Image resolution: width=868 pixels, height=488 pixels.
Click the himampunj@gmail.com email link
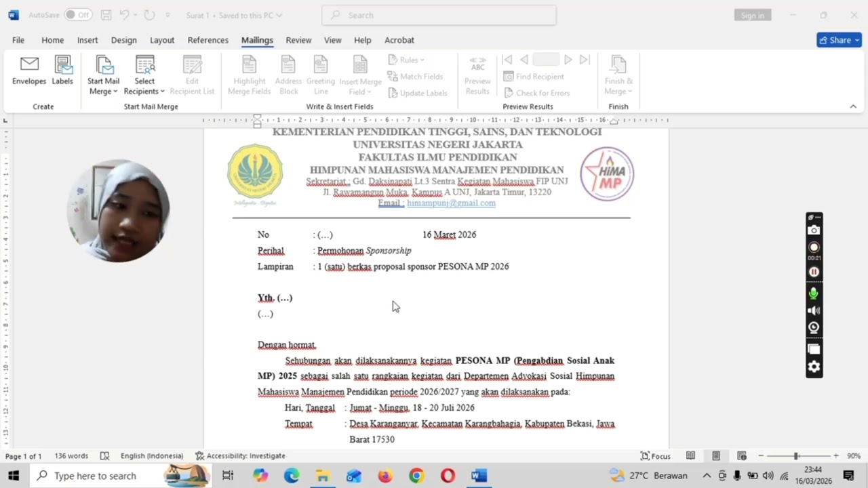pos(451,203)
